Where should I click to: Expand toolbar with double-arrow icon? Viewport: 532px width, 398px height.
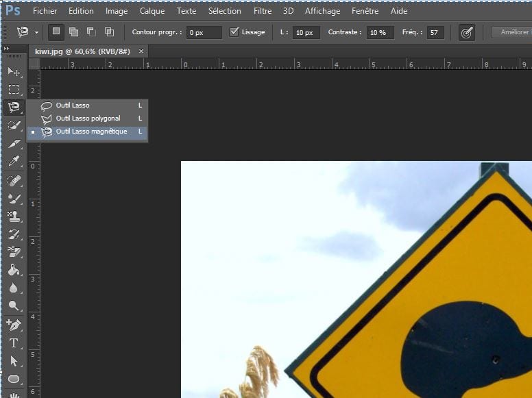coord(6,49)
